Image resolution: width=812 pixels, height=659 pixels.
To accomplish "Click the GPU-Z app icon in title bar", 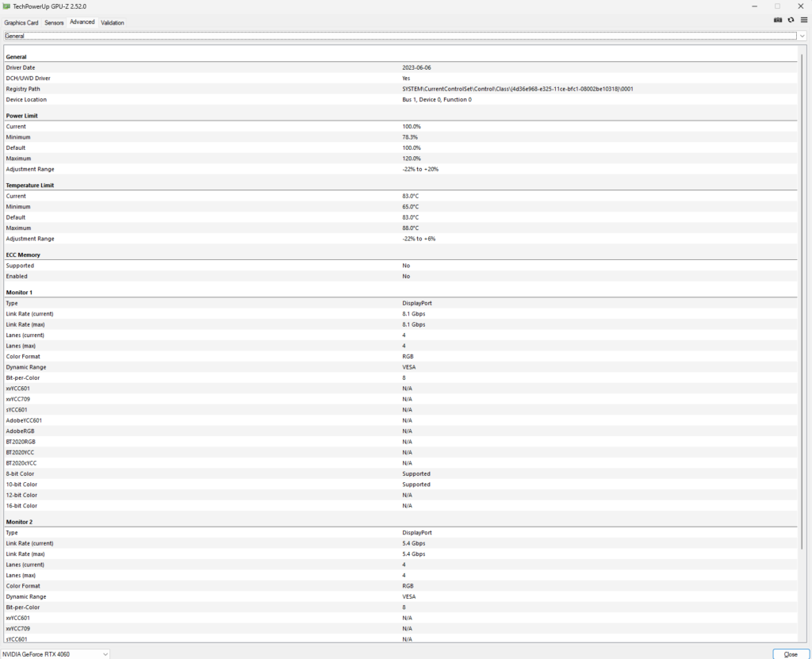I will click(6, 6).
